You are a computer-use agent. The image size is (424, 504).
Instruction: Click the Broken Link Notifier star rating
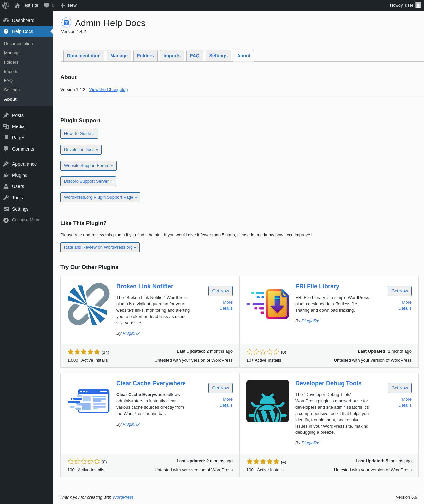[x=84, y=352]
